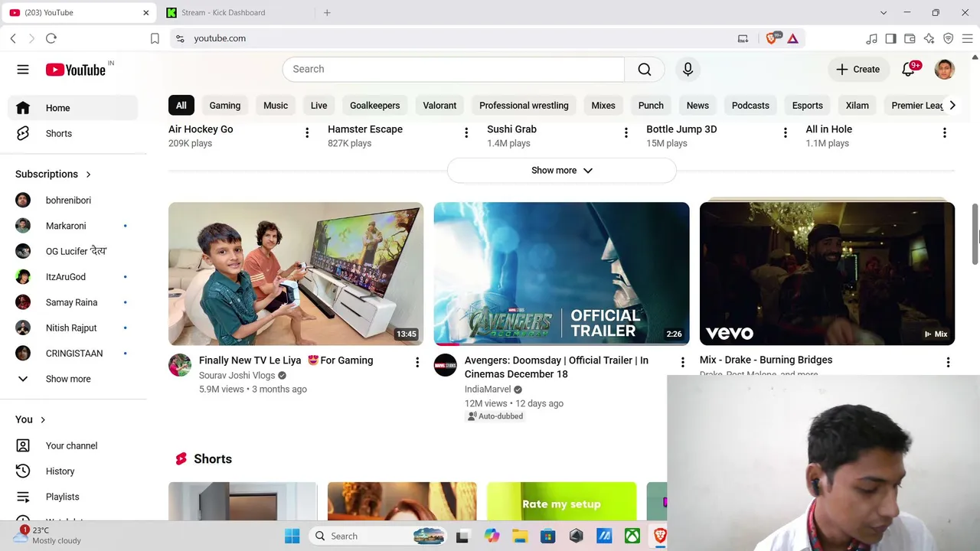This screenshot has width=980, height=551.
Task: Open the Subscriptions section heading
Action: [53, 174]
